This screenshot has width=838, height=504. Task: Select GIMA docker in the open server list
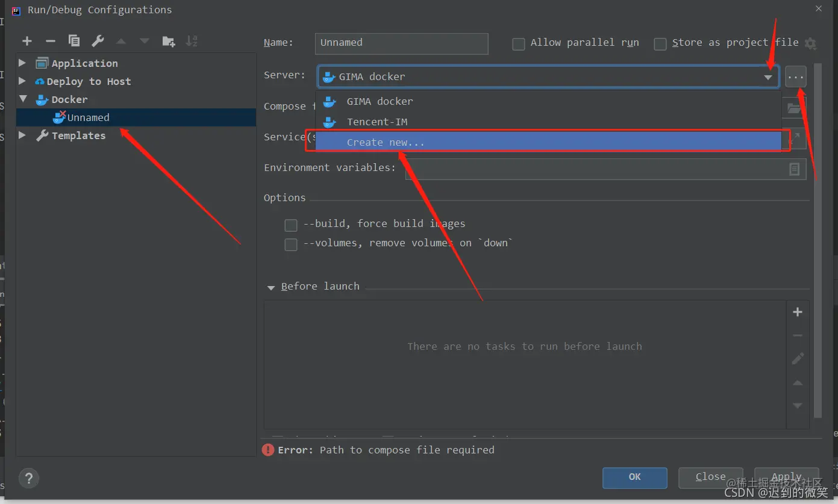(549, 101)
